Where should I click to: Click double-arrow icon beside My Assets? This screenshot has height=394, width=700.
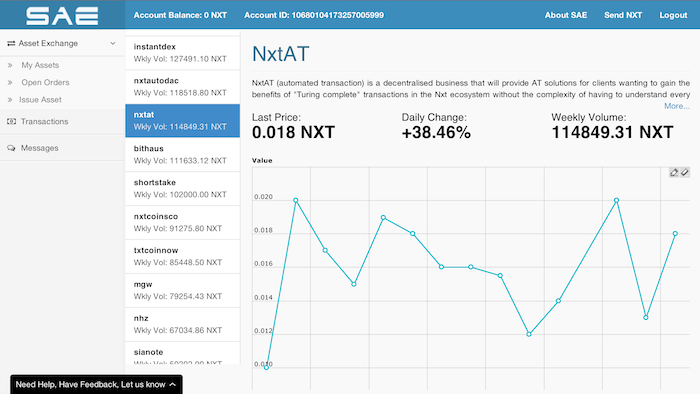[x=10, y=65]
